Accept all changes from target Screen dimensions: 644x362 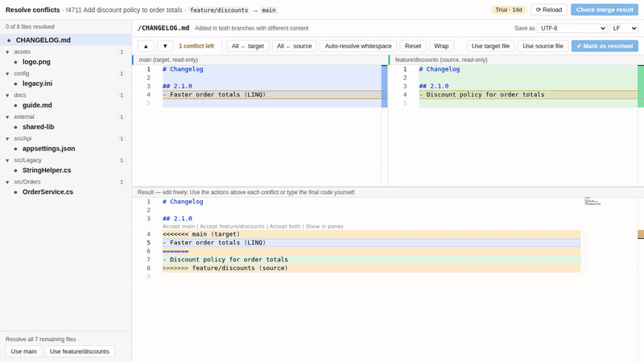[248, 46]
